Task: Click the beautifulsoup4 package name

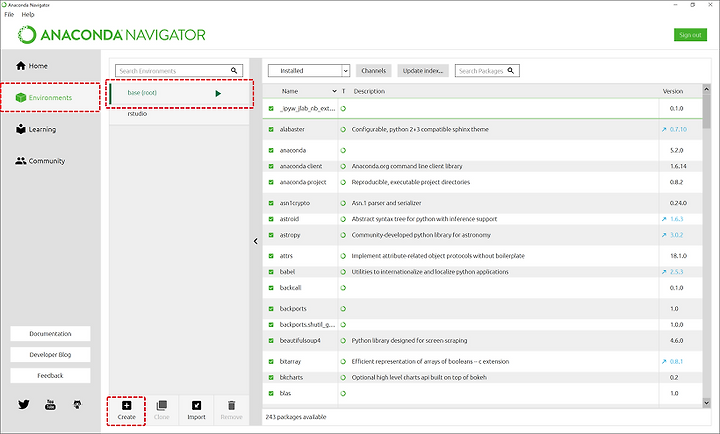Action: coord(300,341)
